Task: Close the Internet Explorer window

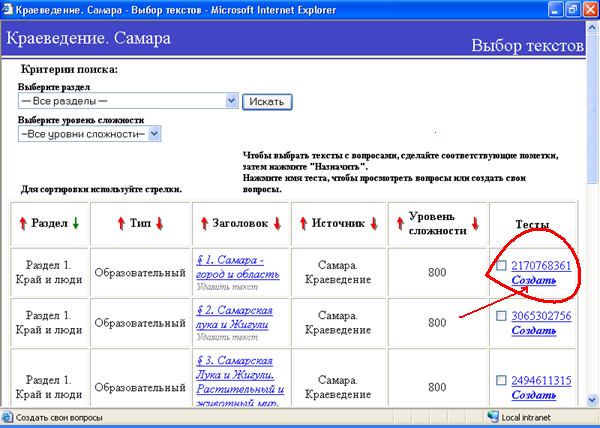Action: click(590, 10)
